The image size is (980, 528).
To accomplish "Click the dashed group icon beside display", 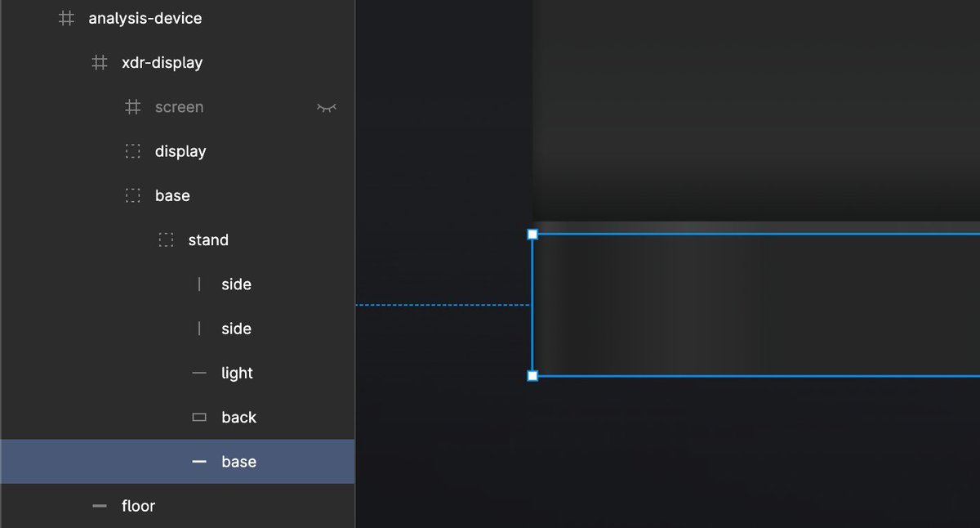I will [x=132, y=151].
